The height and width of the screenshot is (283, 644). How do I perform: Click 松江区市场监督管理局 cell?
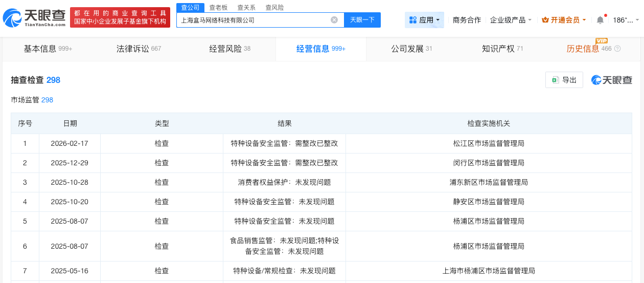pos(489,143)
